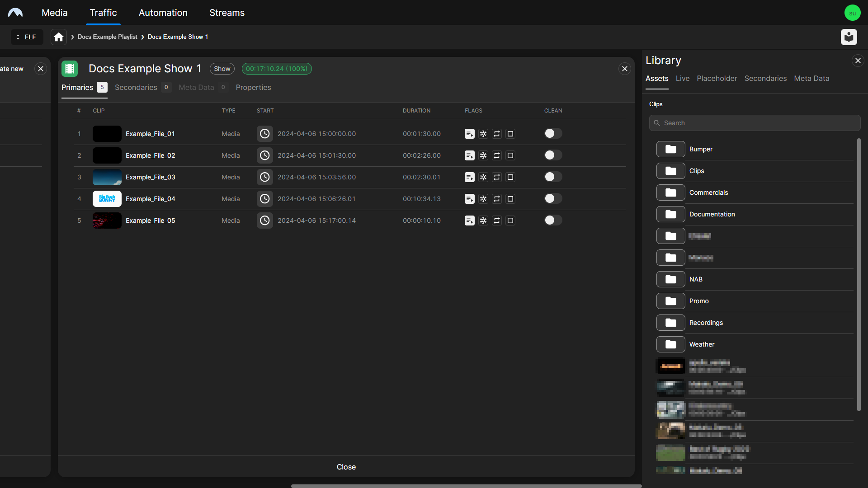Switch Library to the Secondaries tab

pos(765,78)
